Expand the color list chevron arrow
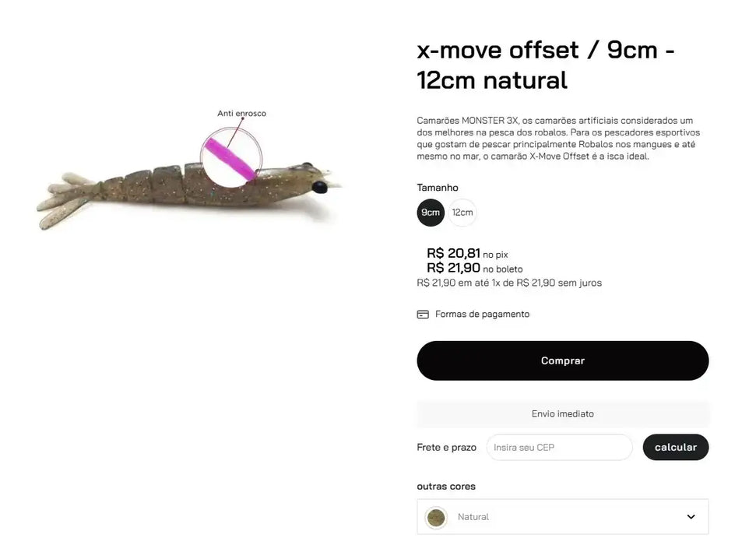This screenshot has width=756, height=545. pos(691,517)
